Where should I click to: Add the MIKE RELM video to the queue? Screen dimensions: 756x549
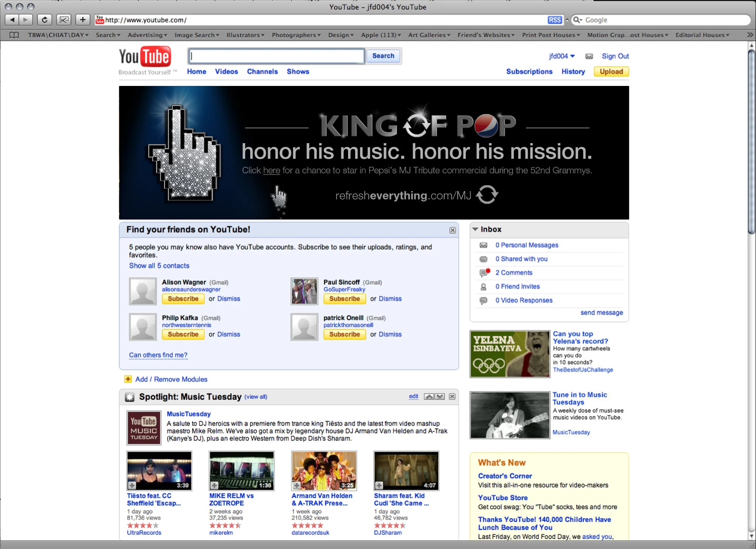click(x=214, y=486)
